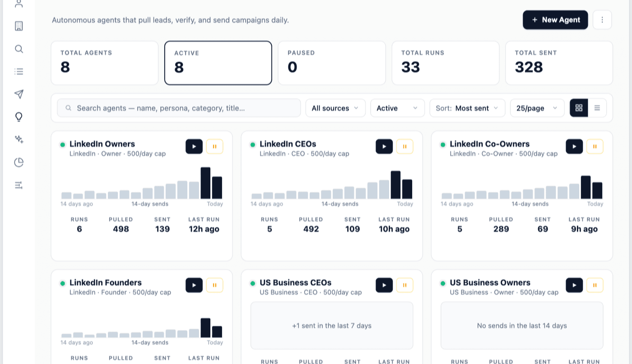
Task: Open the sparkles AI icon in sidebar
Action: pyautogui.click(x=19, y=139)
